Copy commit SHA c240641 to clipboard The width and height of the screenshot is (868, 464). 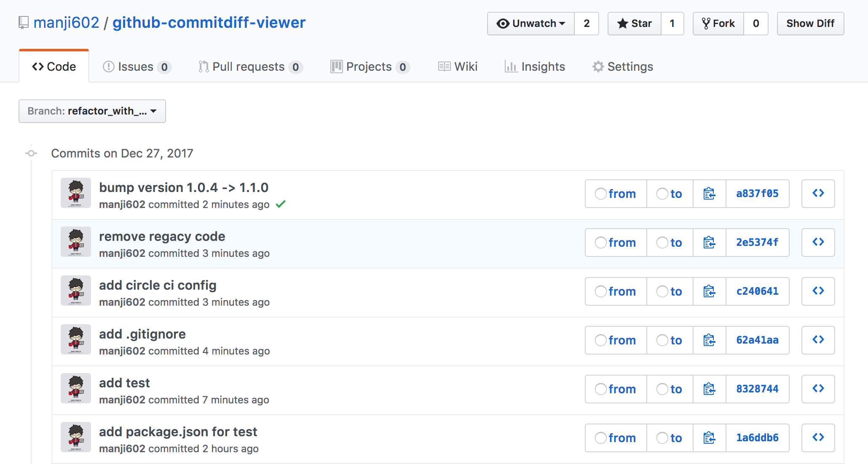pos(710,291)
